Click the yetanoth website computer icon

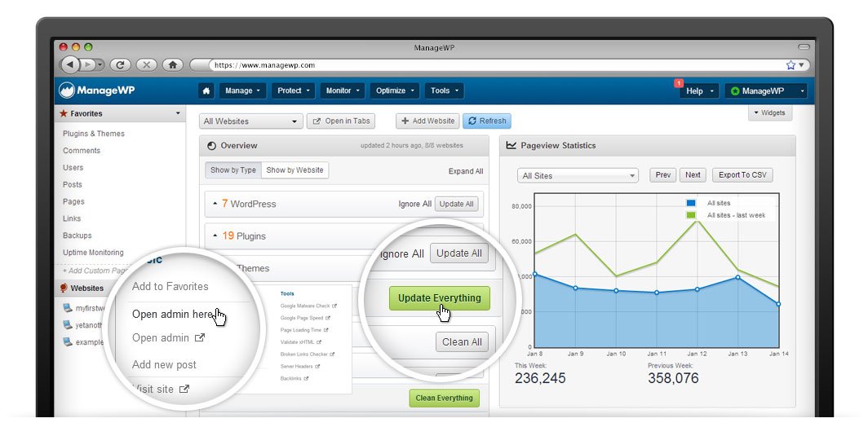[x=68, y=325]
